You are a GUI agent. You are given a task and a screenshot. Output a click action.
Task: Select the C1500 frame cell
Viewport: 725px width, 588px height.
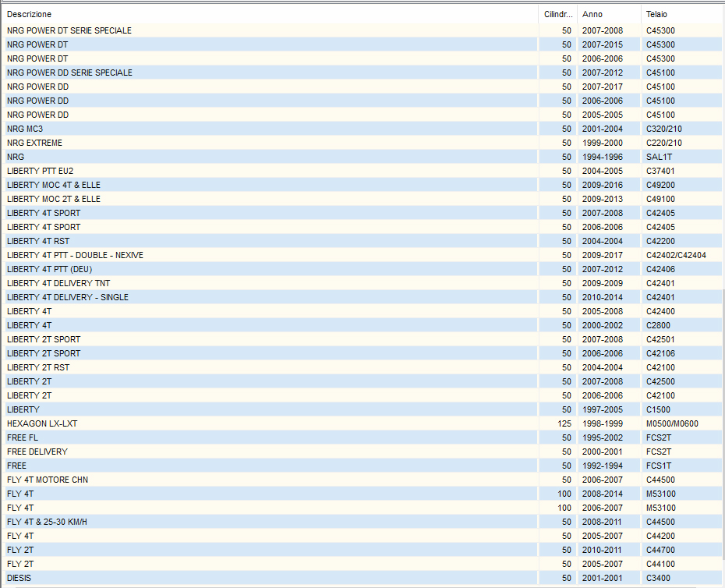point(681,409)
